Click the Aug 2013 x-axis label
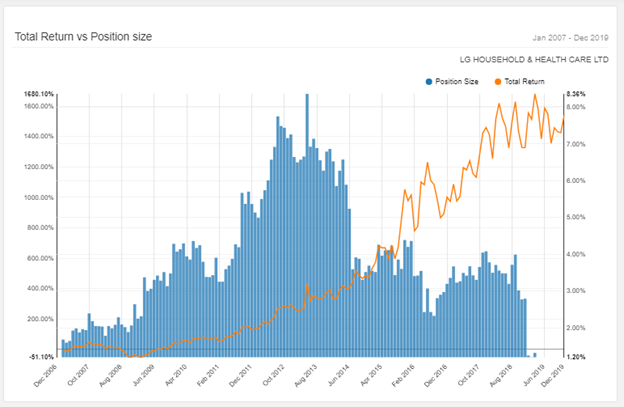The image size is (624, 407). point(306,375)
